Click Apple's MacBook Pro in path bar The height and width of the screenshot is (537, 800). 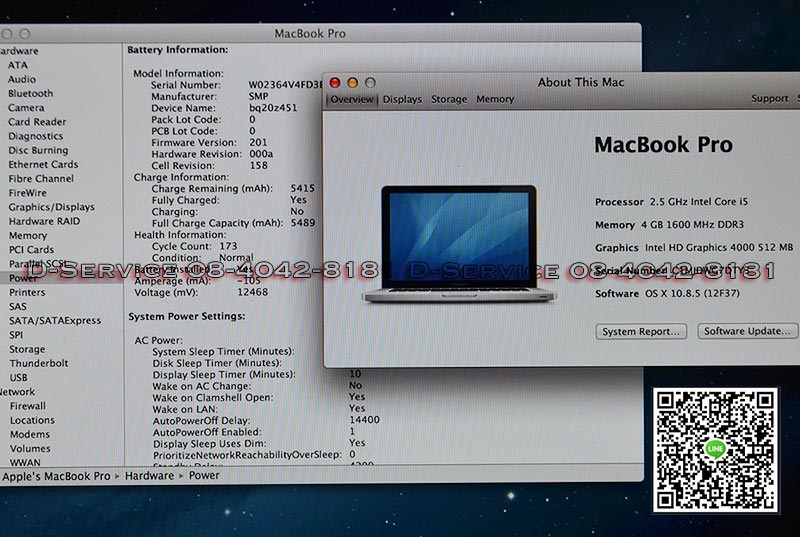56,476
